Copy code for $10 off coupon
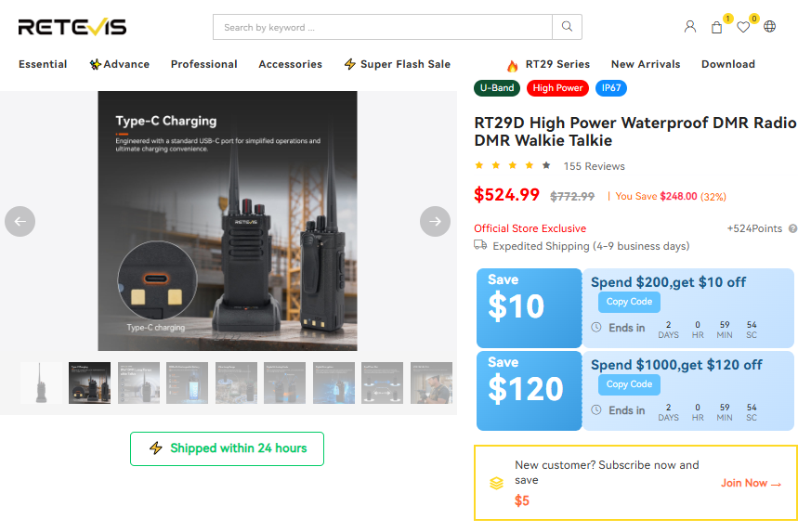Image resolution: width=811 pixels, height=532 pixels. click(x=629, y=302)
